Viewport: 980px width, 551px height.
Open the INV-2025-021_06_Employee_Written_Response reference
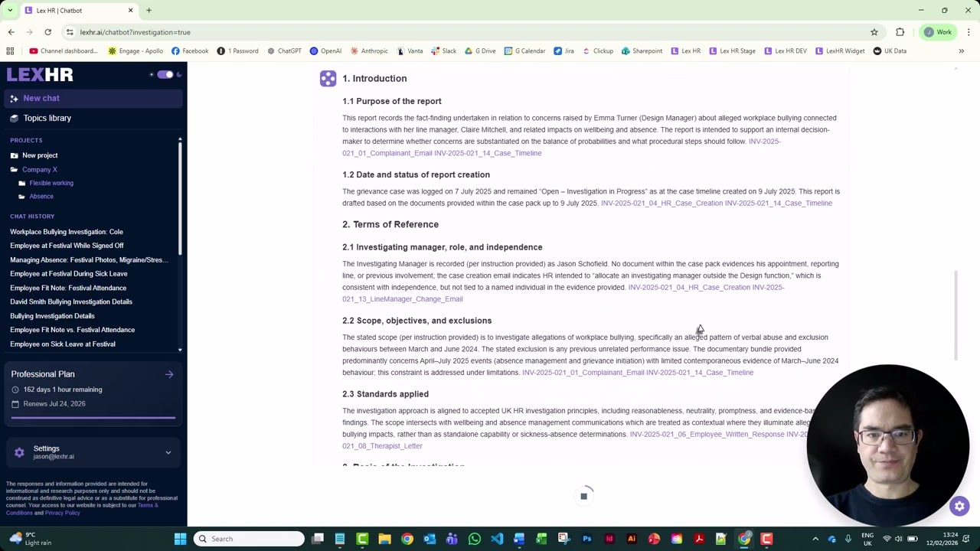pyautogui.click(x=707, y=435)
